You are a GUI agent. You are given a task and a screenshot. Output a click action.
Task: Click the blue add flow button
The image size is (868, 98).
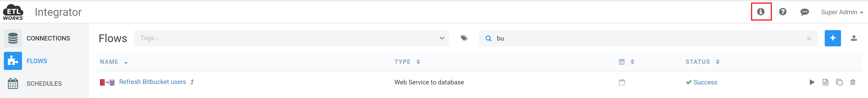[x=832, y=38]
